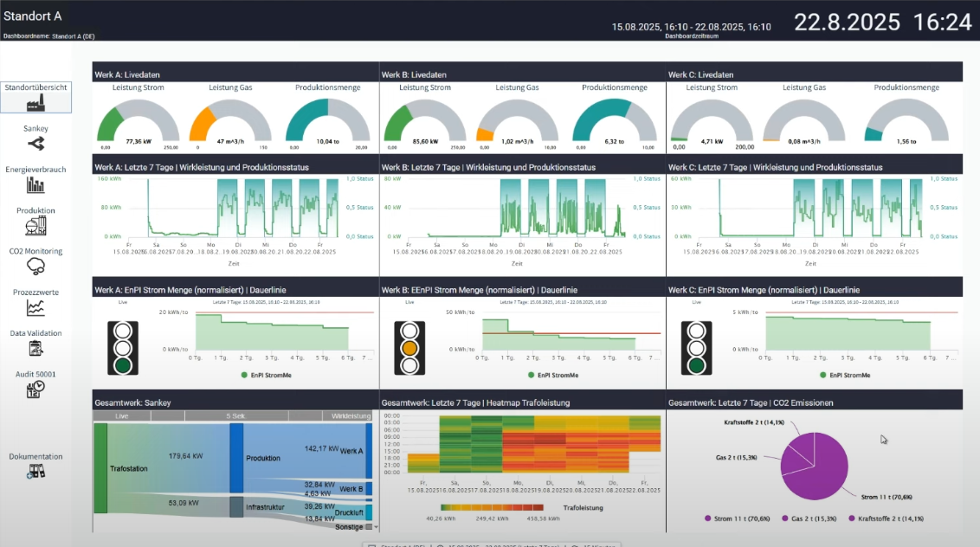This screenshot has height=547, width=980.
Task: Select the Prozesswerte line graph icon
Action: (x=35, y=306)
